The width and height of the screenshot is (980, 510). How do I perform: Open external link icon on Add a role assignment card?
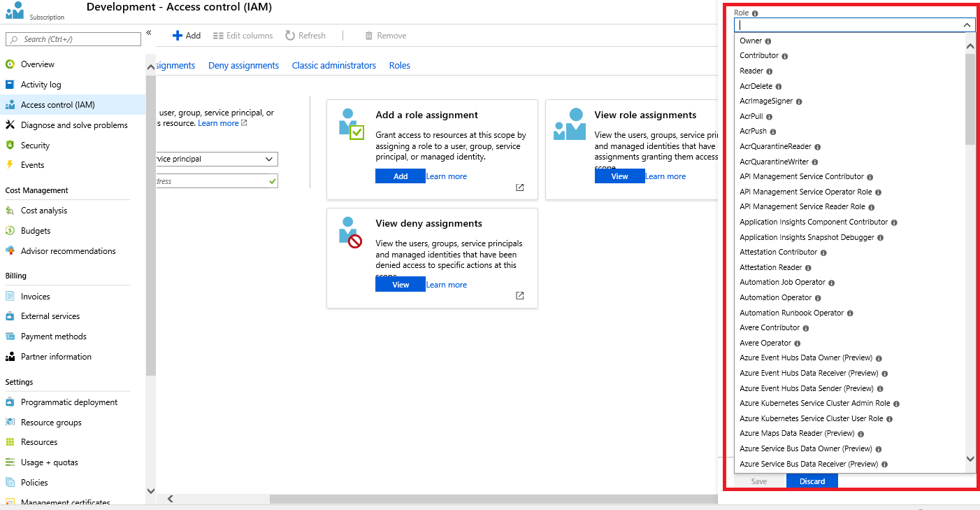coord(520,187)
